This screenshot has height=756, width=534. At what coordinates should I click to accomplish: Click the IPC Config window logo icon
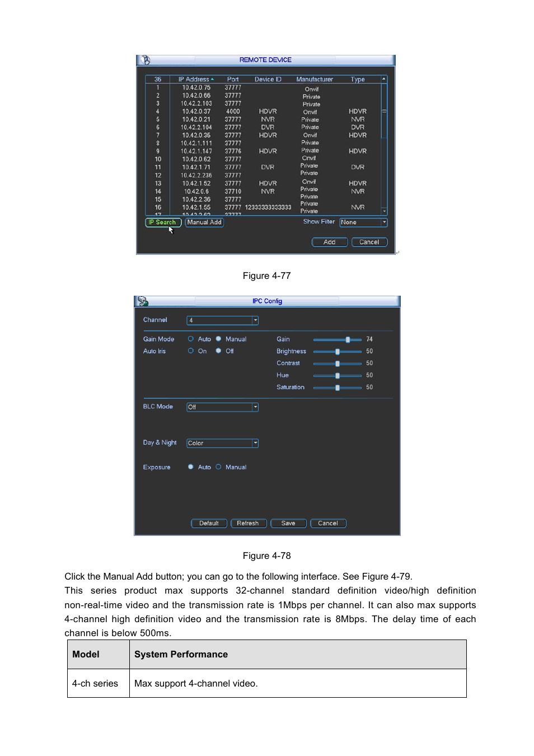tap(143, 301)
